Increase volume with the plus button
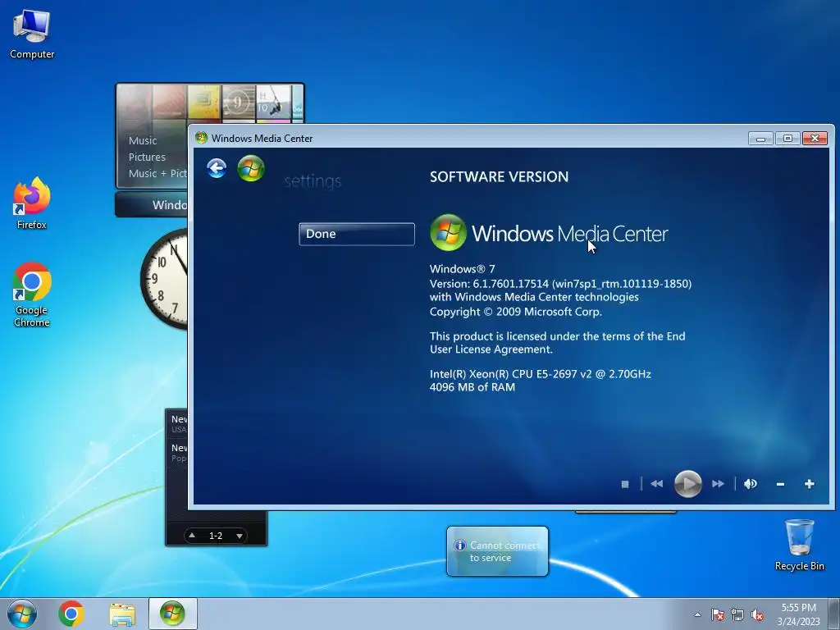The width and height of the screenshot is (840, 630). click(x=810, y=484)
